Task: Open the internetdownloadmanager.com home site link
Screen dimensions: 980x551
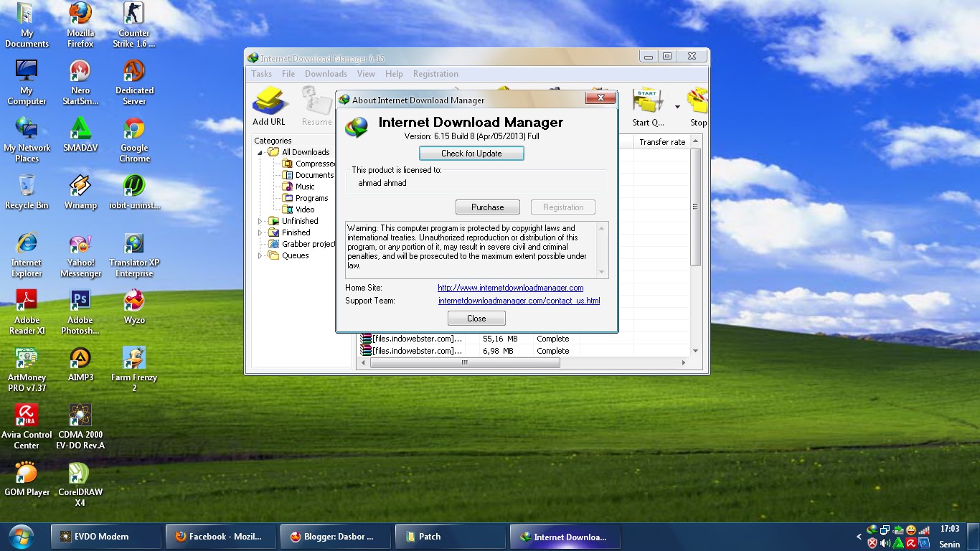Action: pyautogui.click(x=511, y=288)
